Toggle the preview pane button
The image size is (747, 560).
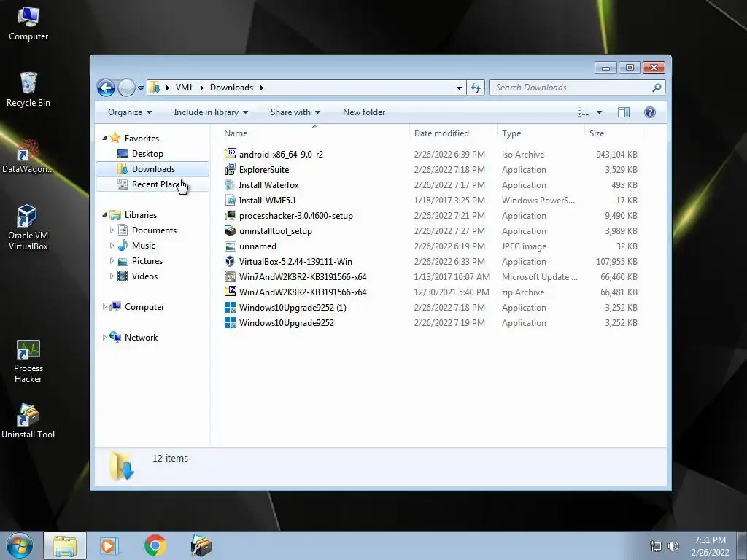pos(624,112)
